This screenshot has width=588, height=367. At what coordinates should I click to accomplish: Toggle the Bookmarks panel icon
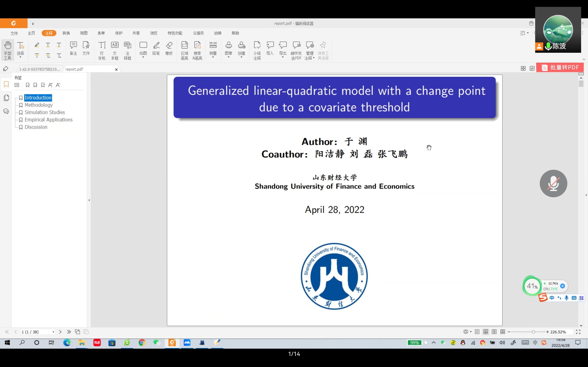[6, 84]
